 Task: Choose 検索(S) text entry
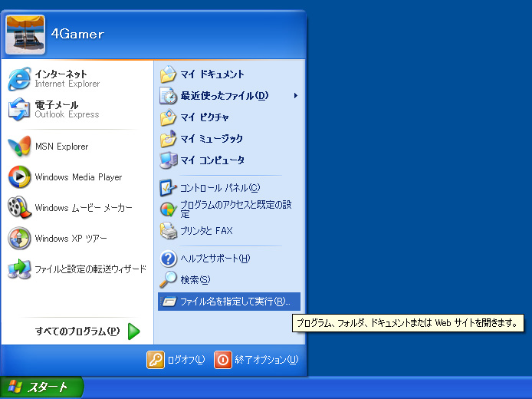pyautogui.click(x=195, y=280)
